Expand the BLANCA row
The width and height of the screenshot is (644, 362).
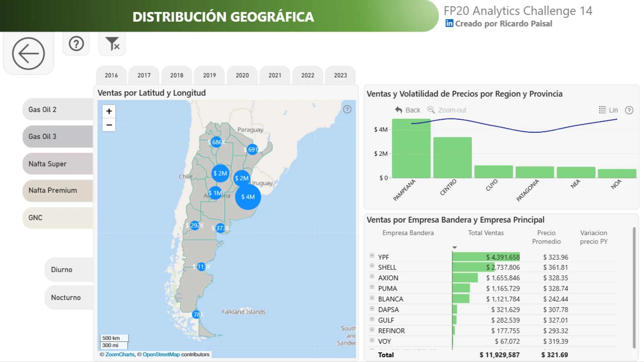point(372,298)
